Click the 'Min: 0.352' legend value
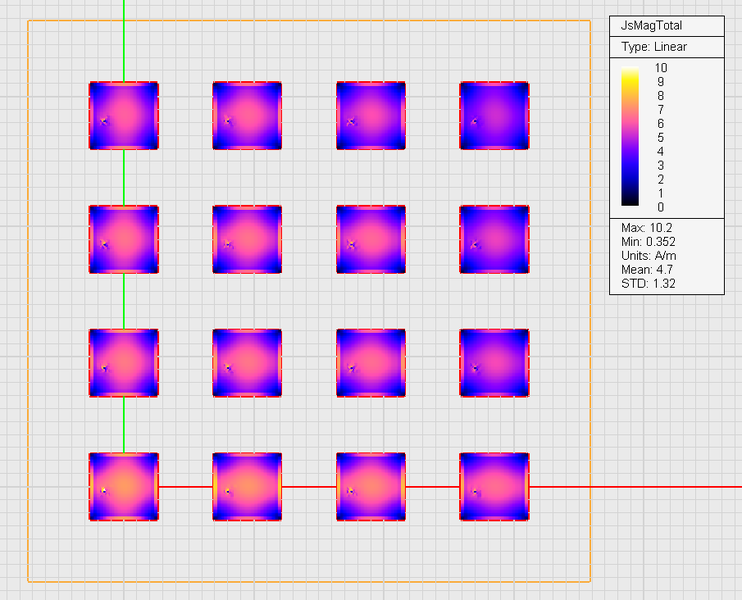Screen dimensions: 742x600 (648, 243)
